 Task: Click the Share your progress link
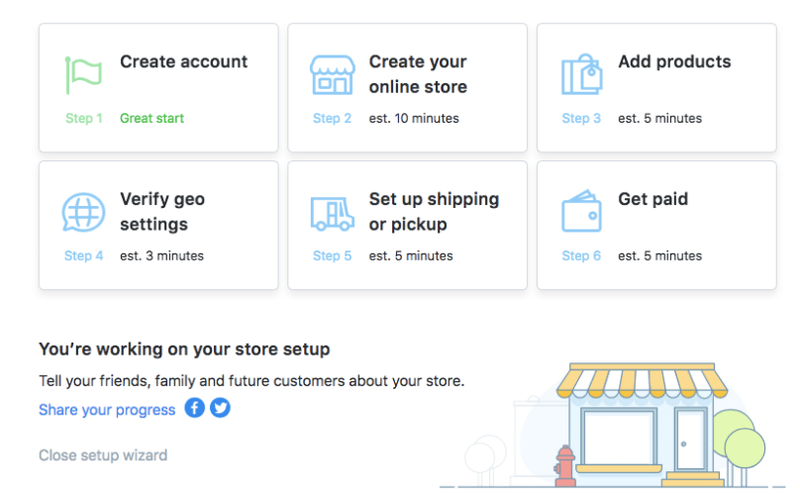[107, 410]
